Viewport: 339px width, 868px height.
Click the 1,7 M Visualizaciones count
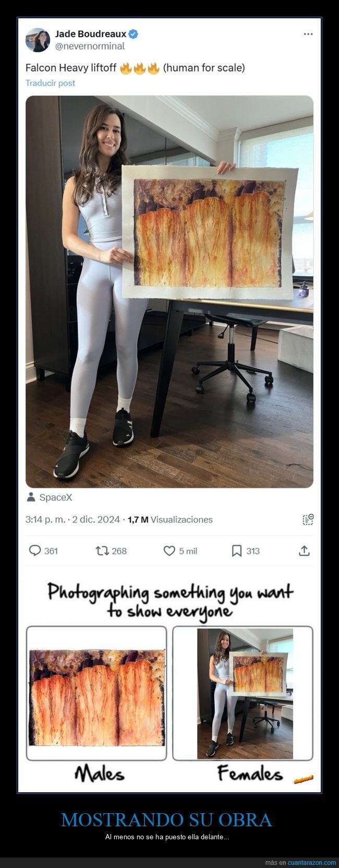(170, 519)
